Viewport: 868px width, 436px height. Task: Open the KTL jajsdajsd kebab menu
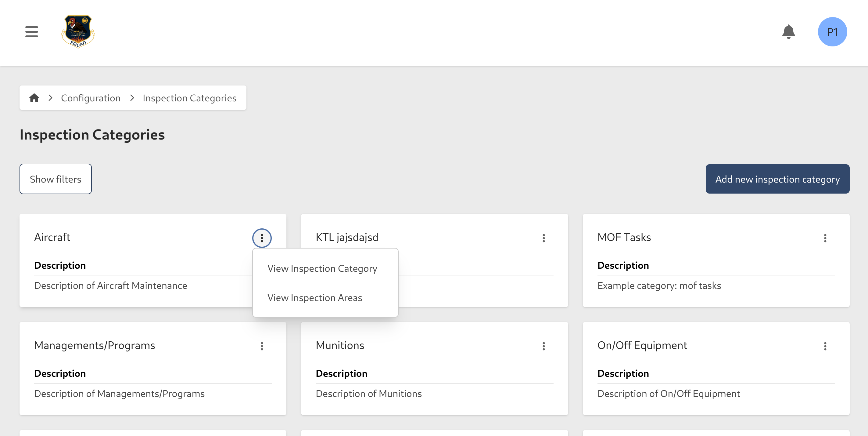(544, 238)
